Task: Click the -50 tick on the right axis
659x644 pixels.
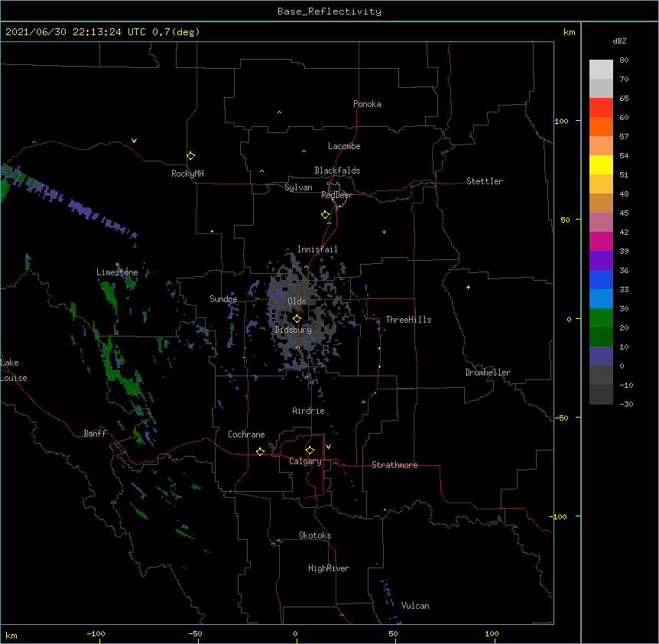Action: [562, 418]
